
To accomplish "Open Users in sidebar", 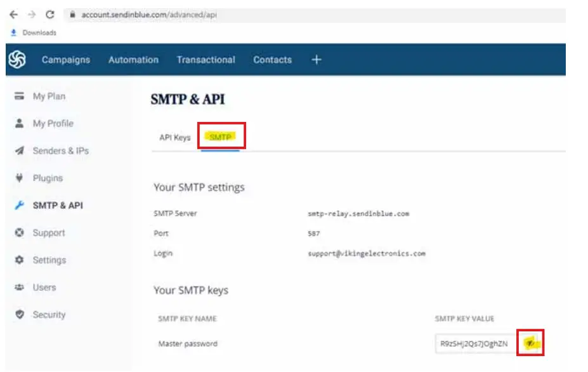I will click(x=44, y=288).
